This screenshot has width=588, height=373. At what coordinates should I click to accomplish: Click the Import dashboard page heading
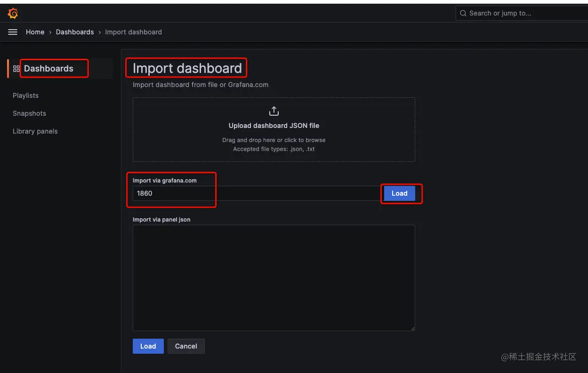point(187,68)
